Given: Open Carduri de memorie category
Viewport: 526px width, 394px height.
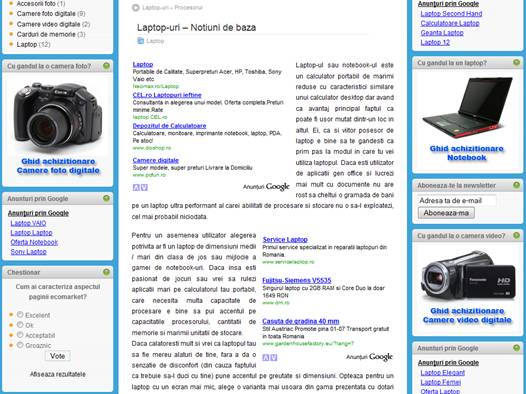Looking at the screenshot, I should (46, 34).
